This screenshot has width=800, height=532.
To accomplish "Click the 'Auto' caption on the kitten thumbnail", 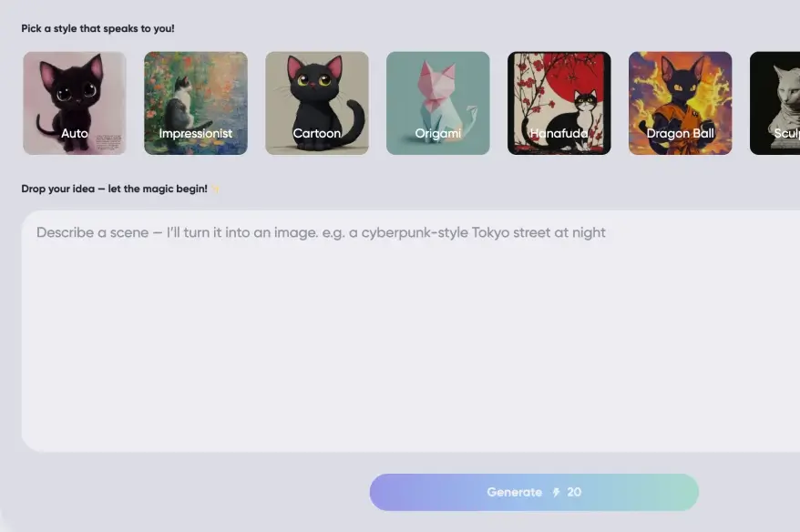I will point(75,134).
